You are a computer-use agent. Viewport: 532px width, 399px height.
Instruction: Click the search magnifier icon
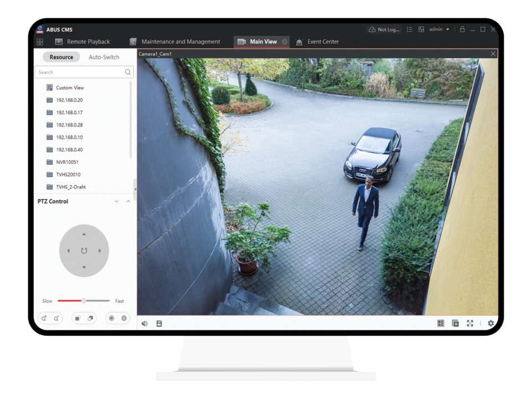click(x=127, y=72)
